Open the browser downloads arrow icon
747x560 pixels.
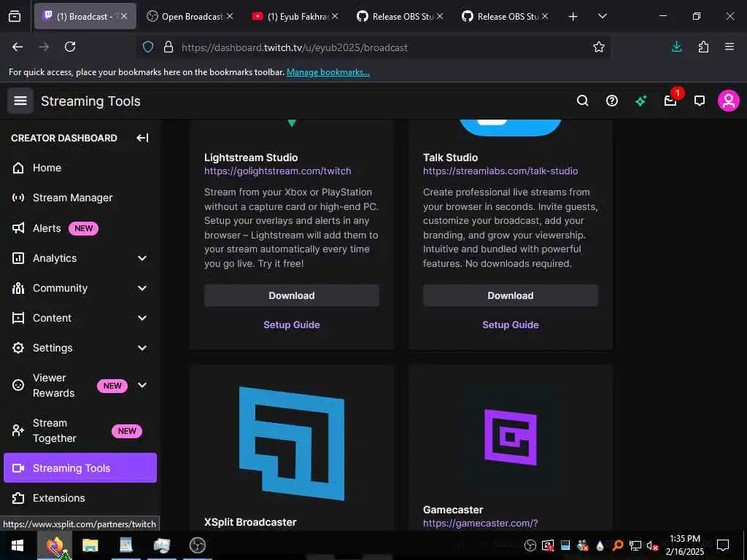(x=676, y=47)
